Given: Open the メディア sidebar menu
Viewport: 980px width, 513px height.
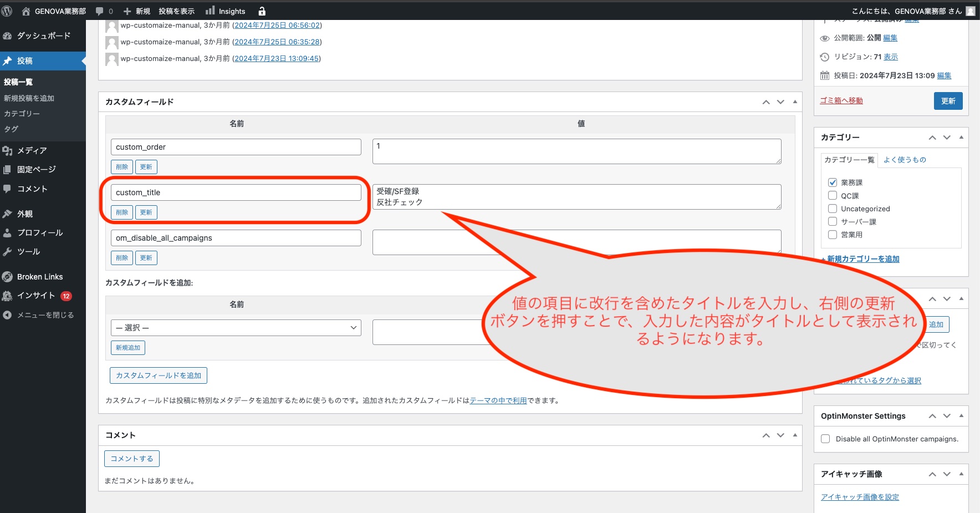Looking at the screenshot, I should (32, 150).
